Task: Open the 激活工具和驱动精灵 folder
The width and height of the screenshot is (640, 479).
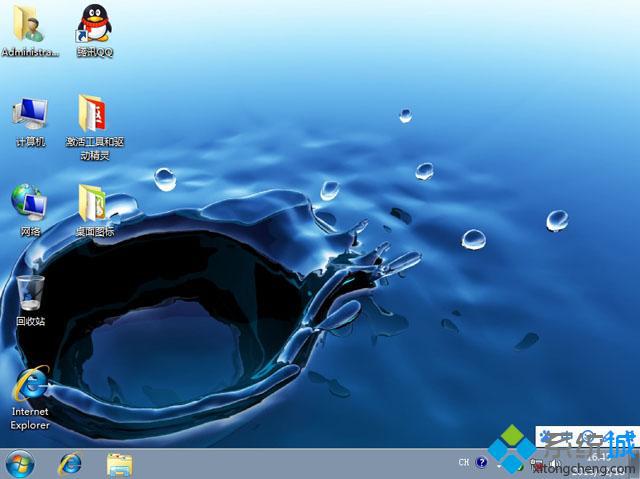Action: tap(94, 127)
